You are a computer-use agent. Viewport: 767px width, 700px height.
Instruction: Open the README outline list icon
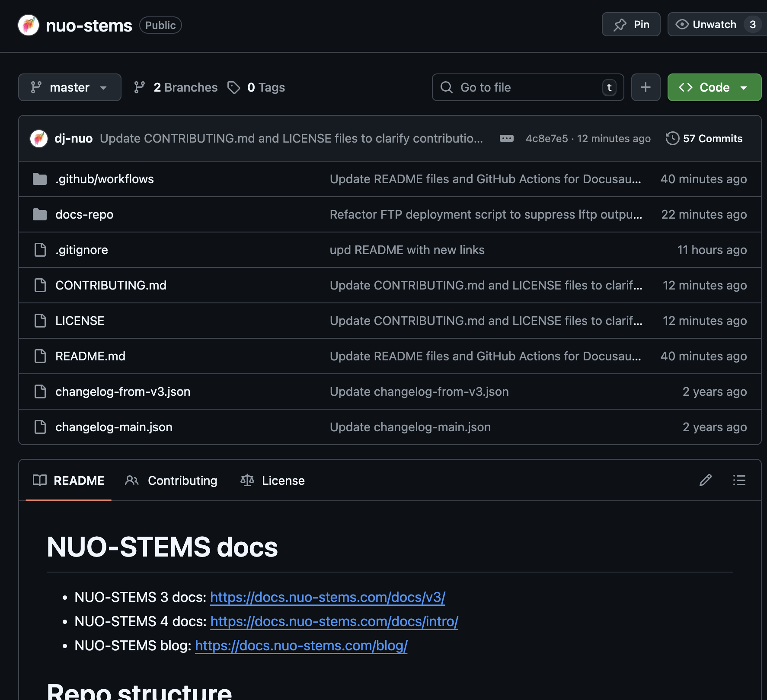click(739, 480)
